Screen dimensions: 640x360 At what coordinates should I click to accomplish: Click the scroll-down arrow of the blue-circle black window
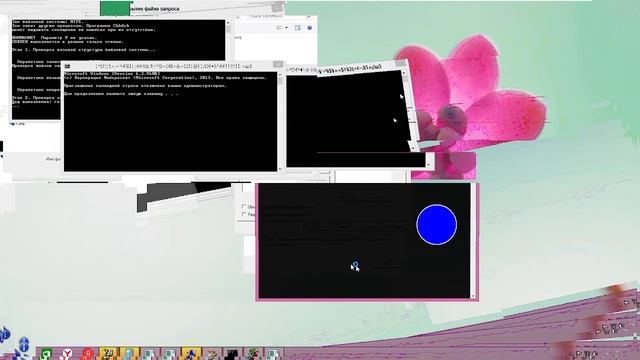click(x=473, y=296)
